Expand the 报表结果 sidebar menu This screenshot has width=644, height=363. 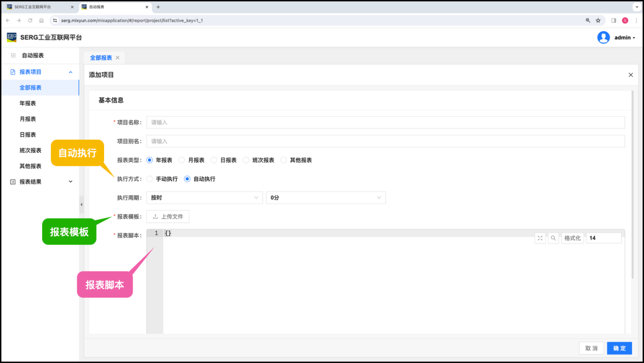coord(41,181)
